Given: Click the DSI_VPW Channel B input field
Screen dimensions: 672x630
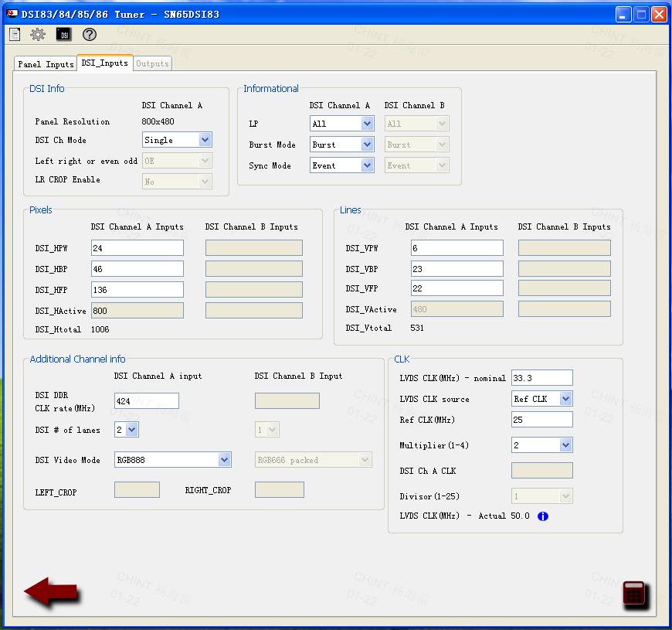Looking at the screenshot, I should (x=565, y=248).
